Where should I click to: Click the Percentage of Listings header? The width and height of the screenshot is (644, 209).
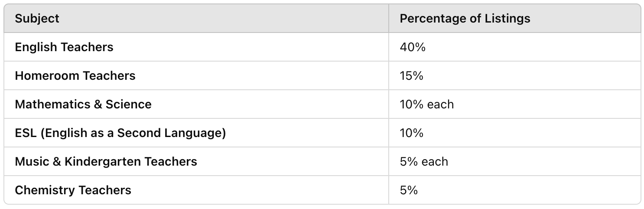click(x=514, y=19)
